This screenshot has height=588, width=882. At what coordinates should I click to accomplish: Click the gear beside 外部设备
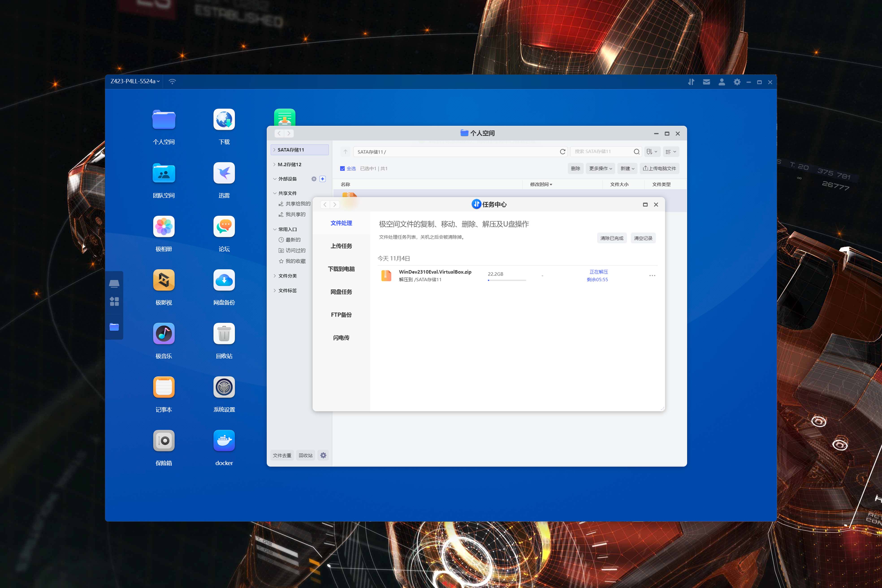tap(314, 179)
